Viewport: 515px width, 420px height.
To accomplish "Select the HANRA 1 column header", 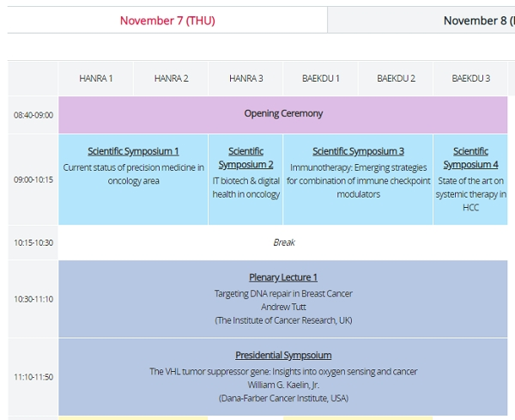I will coord(95,79).
